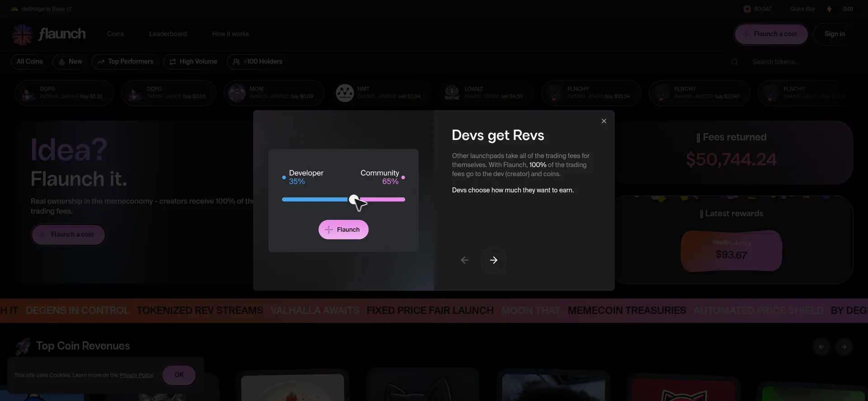
Task: Open the DDFG buy $5.32 ticker item
Action: point(64,93)
